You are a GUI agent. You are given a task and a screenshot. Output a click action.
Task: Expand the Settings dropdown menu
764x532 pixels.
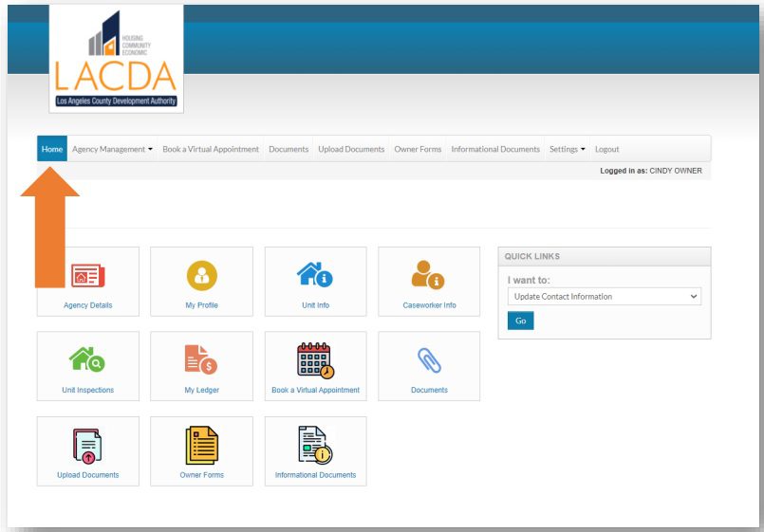567,150
